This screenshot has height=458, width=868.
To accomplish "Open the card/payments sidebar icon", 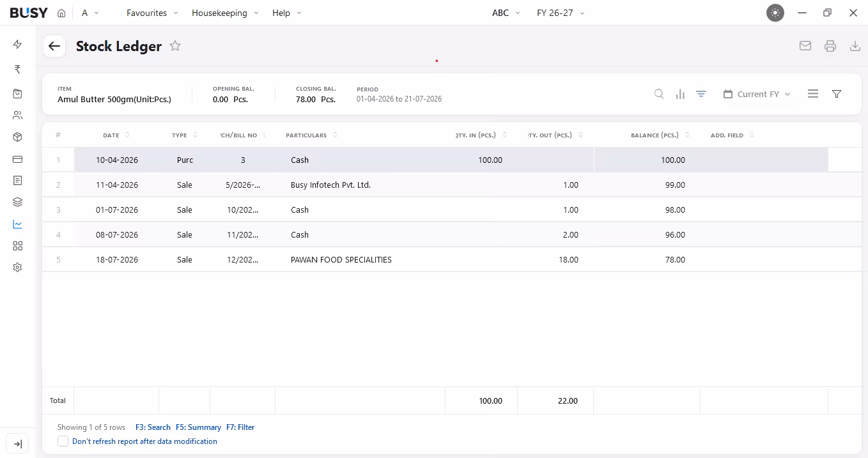I will click(x=17, y=159).
